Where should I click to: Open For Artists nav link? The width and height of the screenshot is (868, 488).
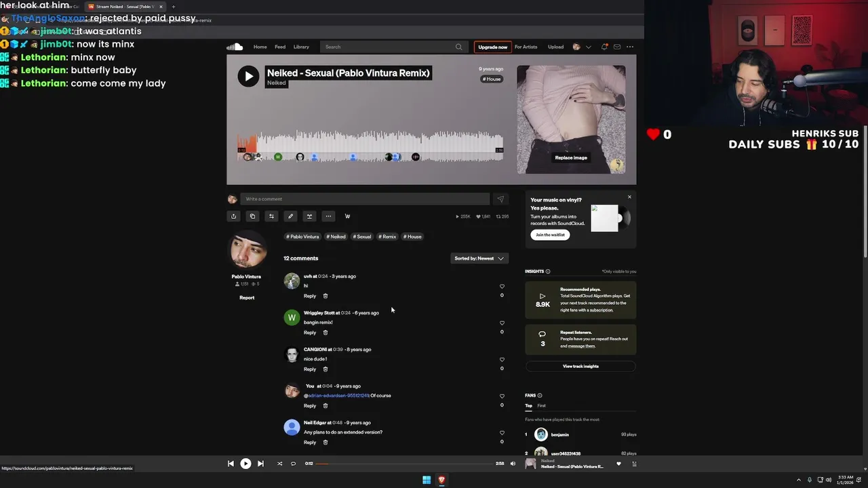coord(526,47)
